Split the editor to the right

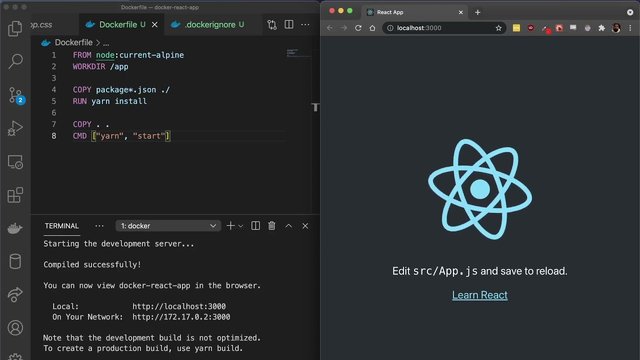coord(289,24)
